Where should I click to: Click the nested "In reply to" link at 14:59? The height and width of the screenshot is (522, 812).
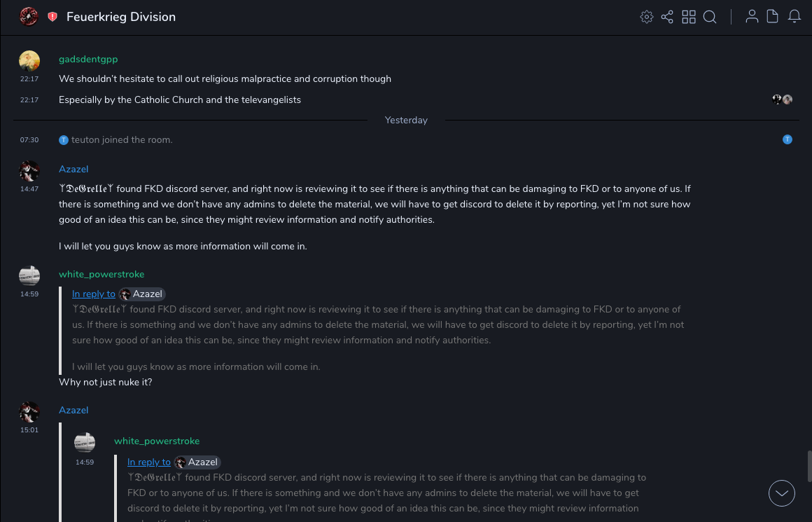point(148,462)
